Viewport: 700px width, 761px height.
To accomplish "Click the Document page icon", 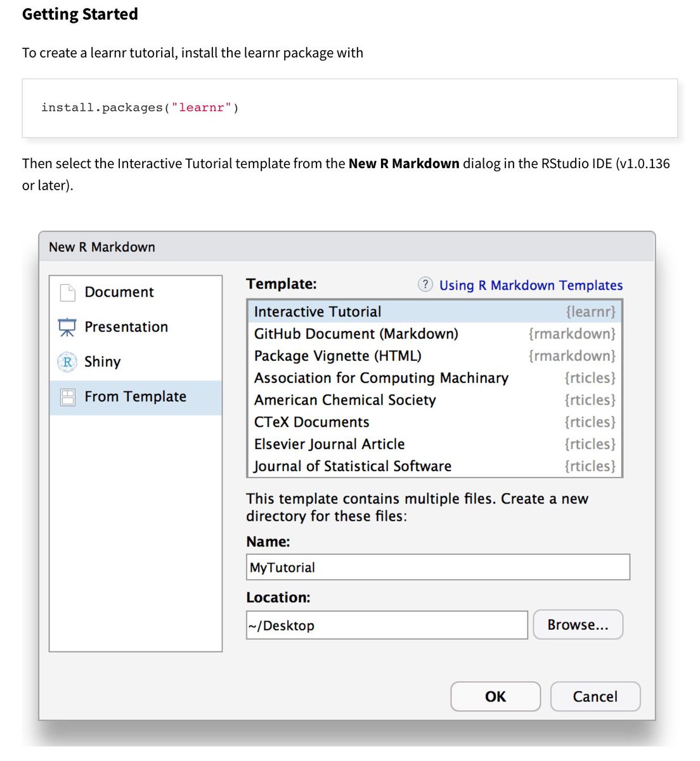I will pyautogui.click(x=67, y=292).
